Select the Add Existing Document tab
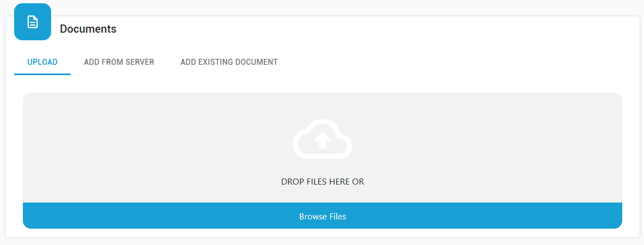 pos(229,62)
